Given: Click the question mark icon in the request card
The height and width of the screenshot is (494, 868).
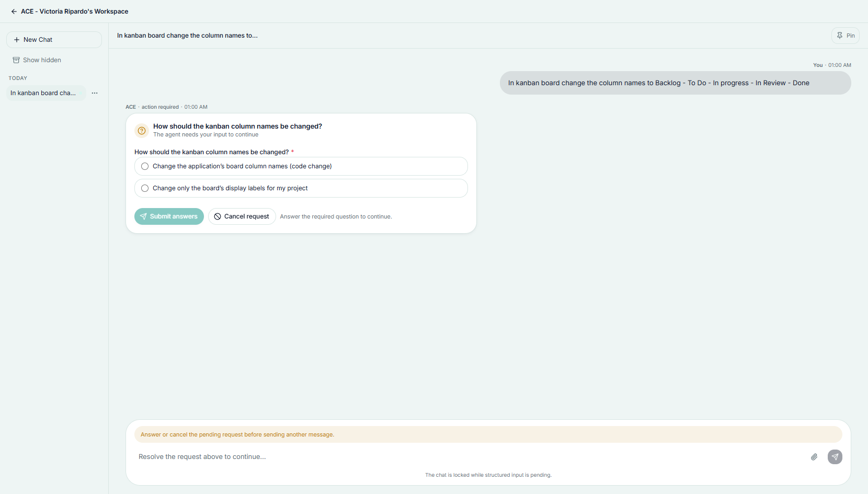Looking at the screenshot, I should point(142,131).
